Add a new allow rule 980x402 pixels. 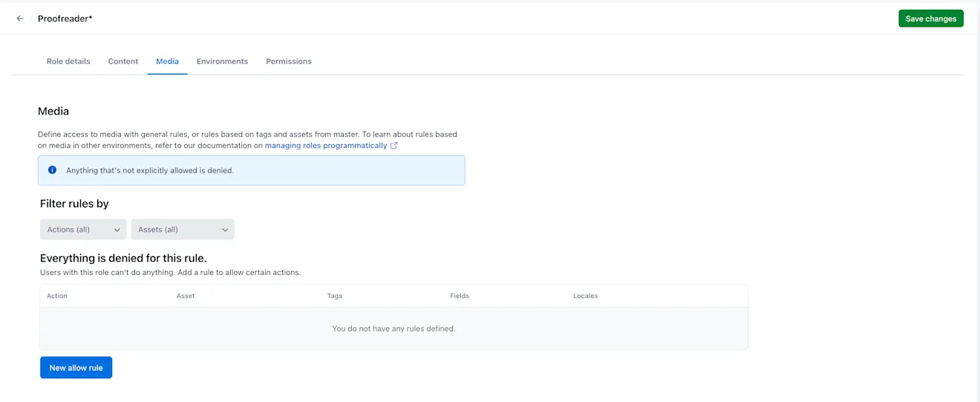coord(76,368)
